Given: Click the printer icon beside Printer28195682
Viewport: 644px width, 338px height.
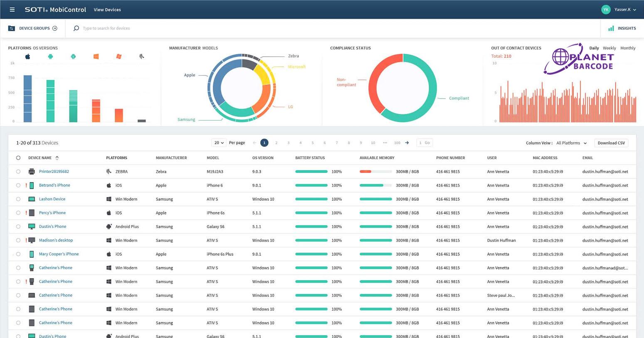Looking at the screenshot, I should coord(32,171).
